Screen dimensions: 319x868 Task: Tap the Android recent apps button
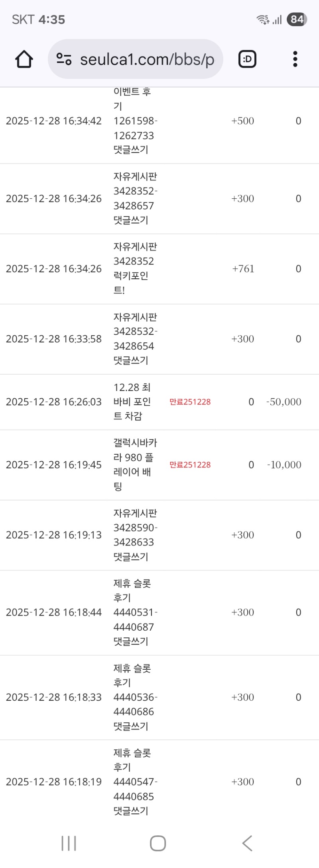(69, 843)
